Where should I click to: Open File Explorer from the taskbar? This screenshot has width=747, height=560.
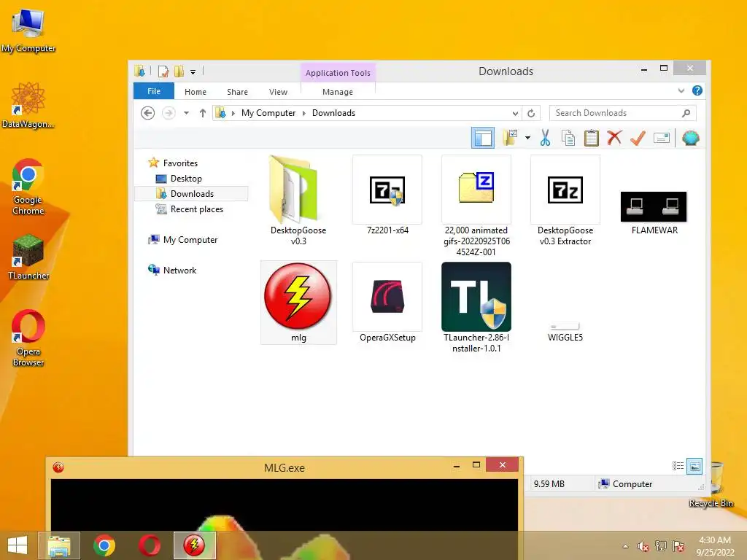click(59, 545)
